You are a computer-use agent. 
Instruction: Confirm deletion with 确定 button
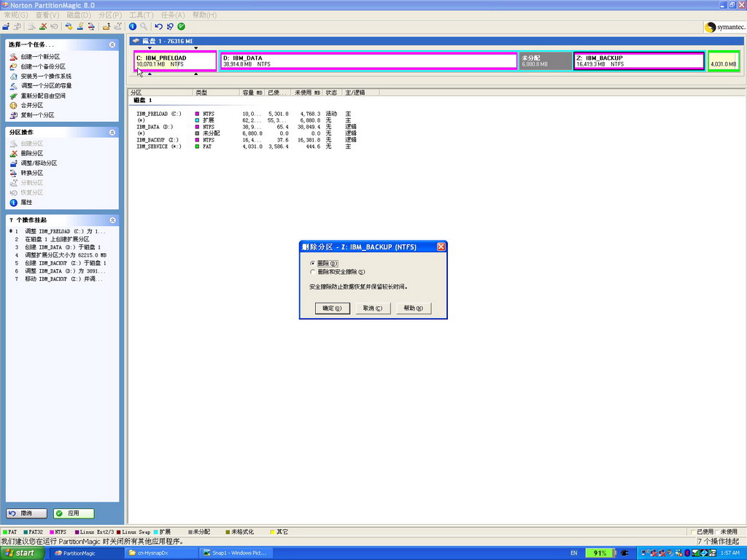click(x=332, y=308)
